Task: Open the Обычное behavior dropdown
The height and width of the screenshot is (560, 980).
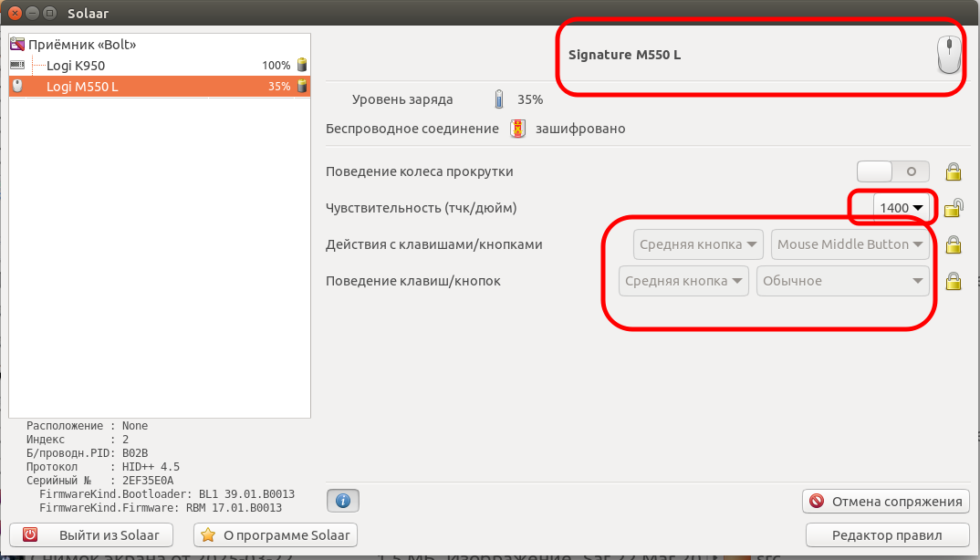Action: coord(842,281)
